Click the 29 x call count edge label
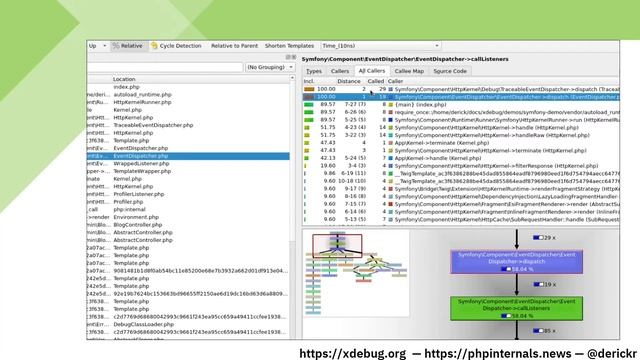Image resolution: width=640 pixels, height=360 pixels. pos(544,238)
